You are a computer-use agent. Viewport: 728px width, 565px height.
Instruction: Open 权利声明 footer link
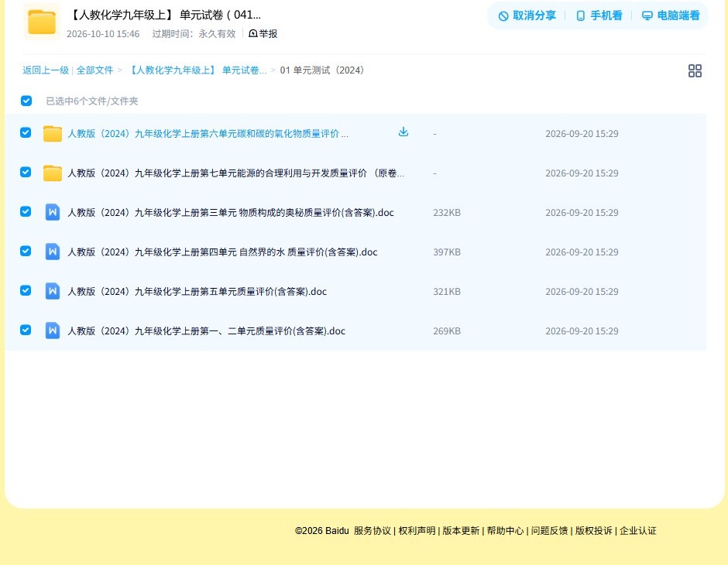click(417, 531)
